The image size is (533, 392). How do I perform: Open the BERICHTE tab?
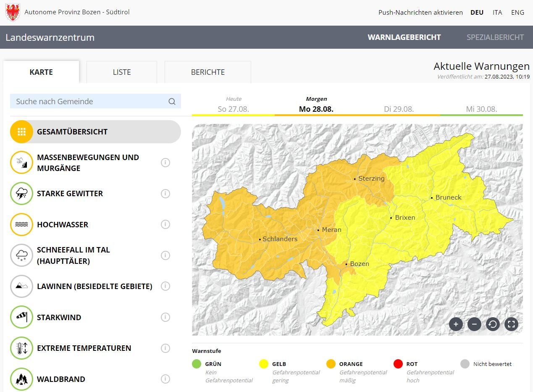click(x=208, y=72)
